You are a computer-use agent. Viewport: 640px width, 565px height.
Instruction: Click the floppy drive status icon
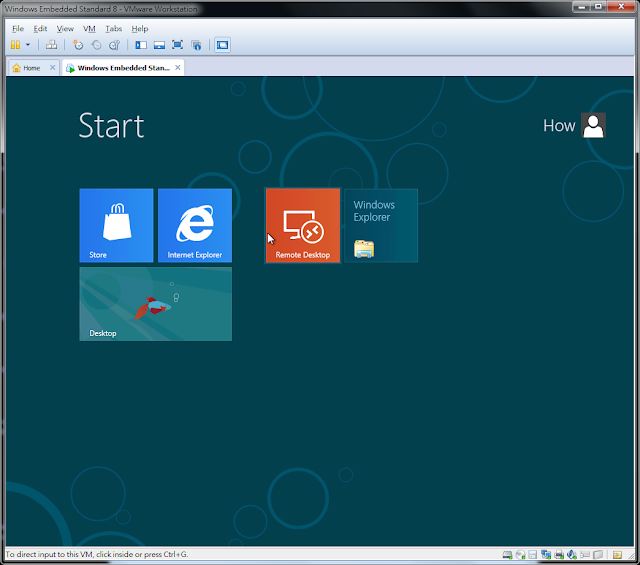click(533, 555)
